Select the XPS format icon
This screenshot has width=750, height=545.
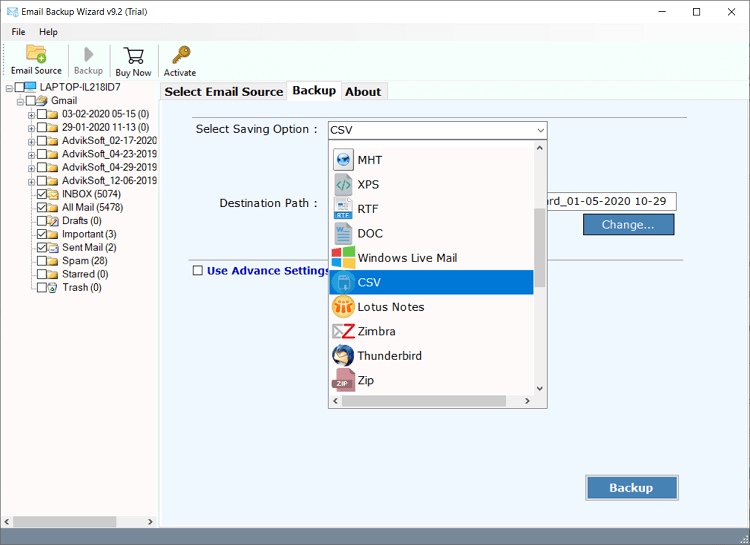click(x=343, y=184)
